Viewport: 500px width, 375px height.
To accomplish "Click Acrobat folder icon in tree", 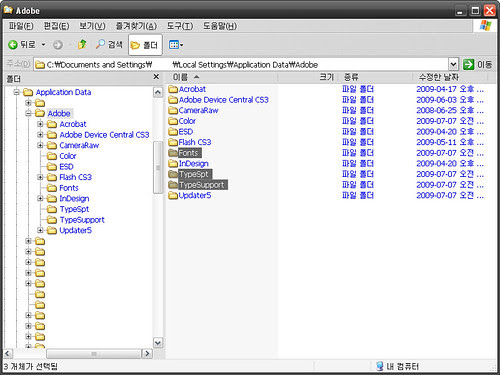I will tap(52, 124).
